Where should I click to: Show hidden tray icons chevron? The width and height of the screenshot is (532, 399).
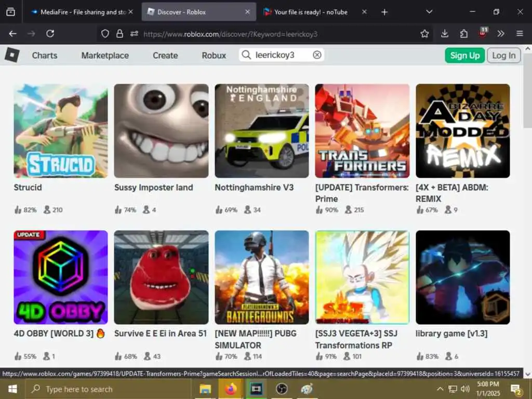click(x=440, y=389)
